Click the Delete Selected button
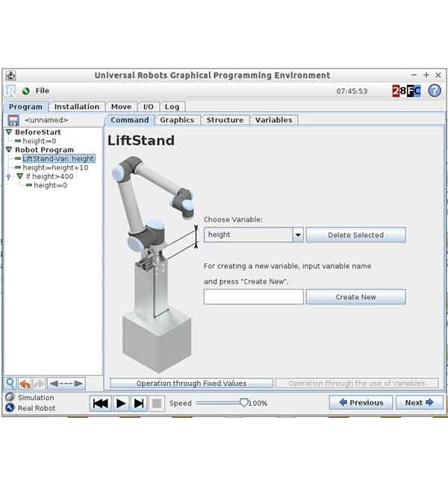Viewport: 448px width, 485px height. click(x=355, y=235)
